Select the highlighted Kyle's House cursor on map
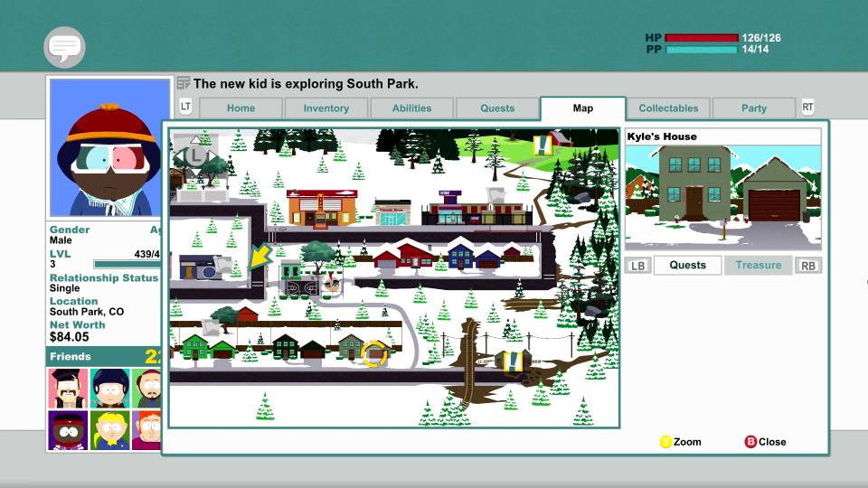This screenshot has width=868, height=488. (374, 353)
